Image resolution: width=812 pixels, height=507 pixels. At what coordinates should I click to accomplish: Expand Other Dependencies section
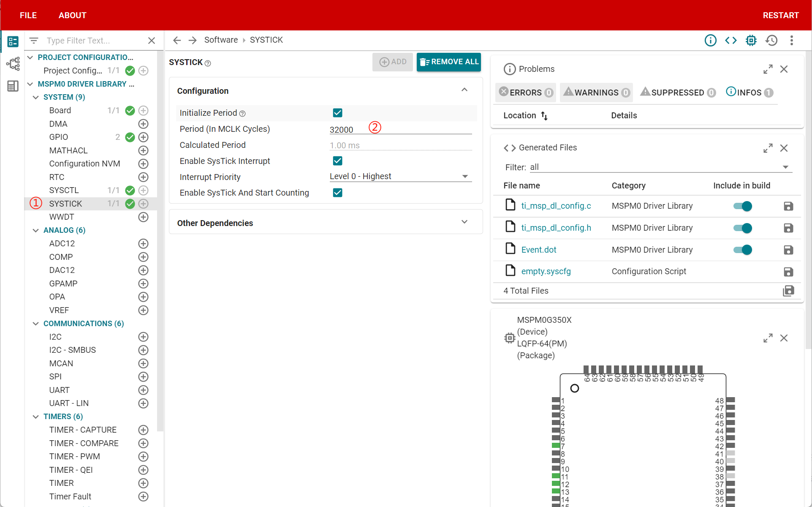(464, 222)
